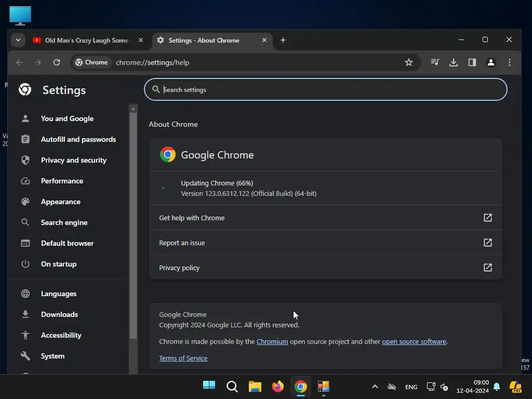Image resolution: width=532 pixels, height=399 pixels.
Task: Click the Chrome site info chip
Action: (91, 62)
